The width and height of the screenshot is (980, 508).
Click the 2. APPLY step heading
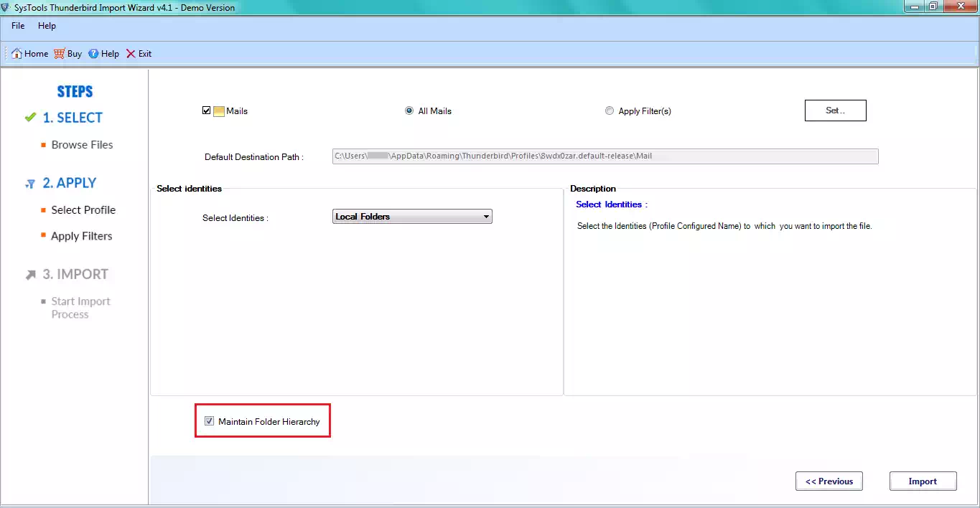pyautogui.click(x=70, y=183)
